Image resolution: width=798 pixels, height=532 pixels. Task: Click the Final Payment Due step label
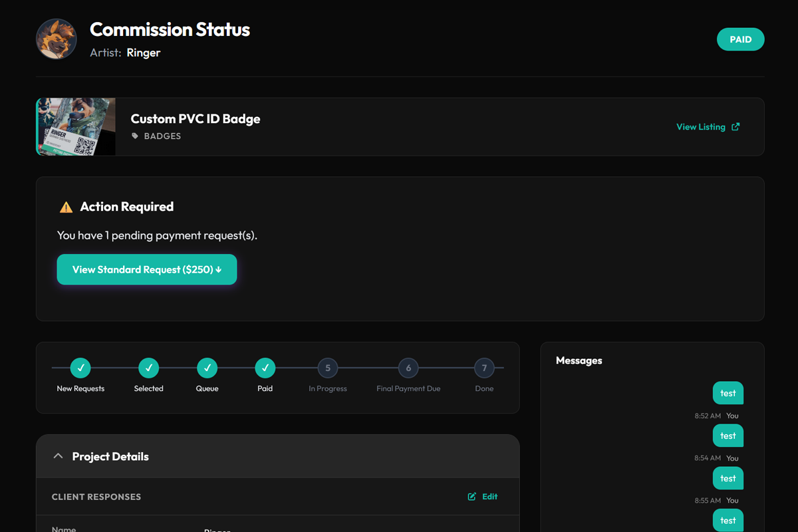click(408, 388)
